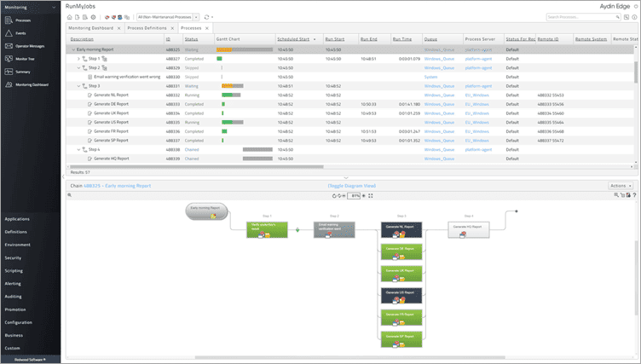
Task: Switch to the Process Definitions tab
Action: pos(147,28)
